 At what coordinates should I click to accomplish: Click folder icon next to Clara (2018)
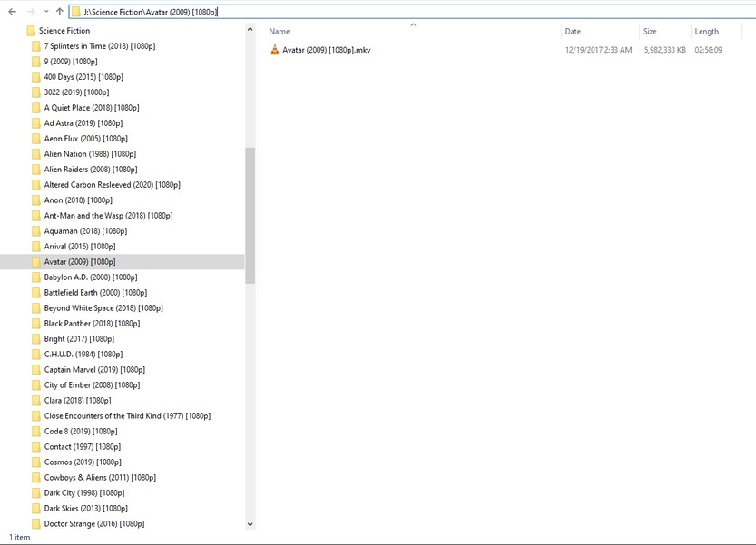point(36,401)
